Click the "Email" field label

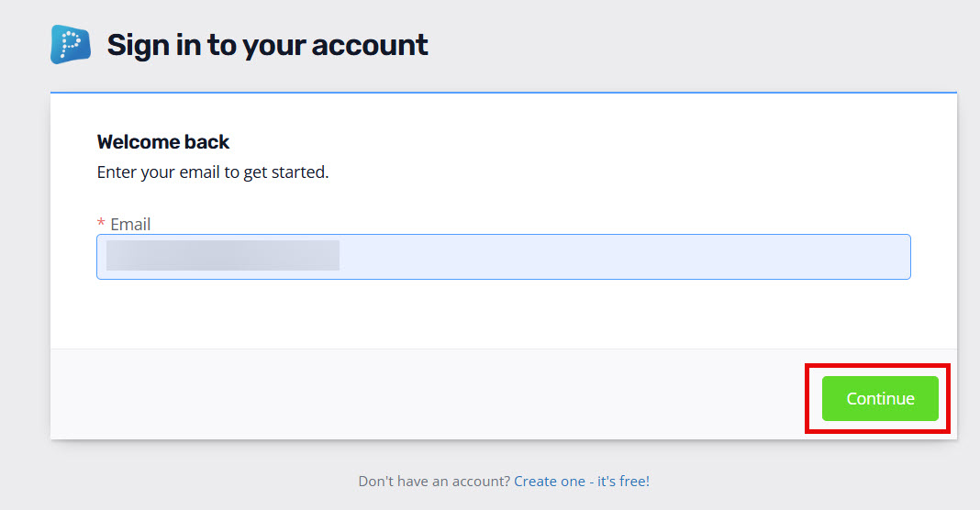(x=130, y=225)
